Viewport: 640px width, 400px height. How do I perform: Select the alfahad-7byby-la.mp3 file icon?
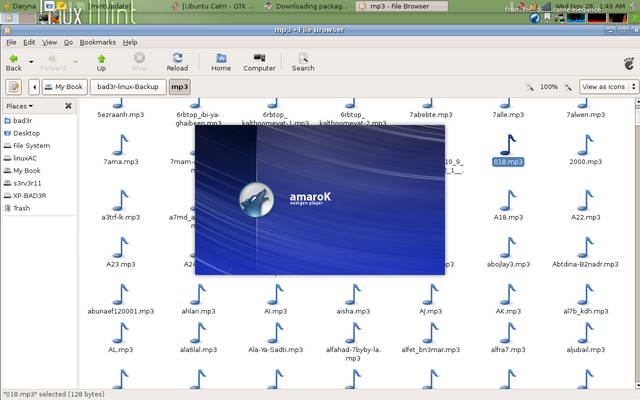[x=353, y=333]
